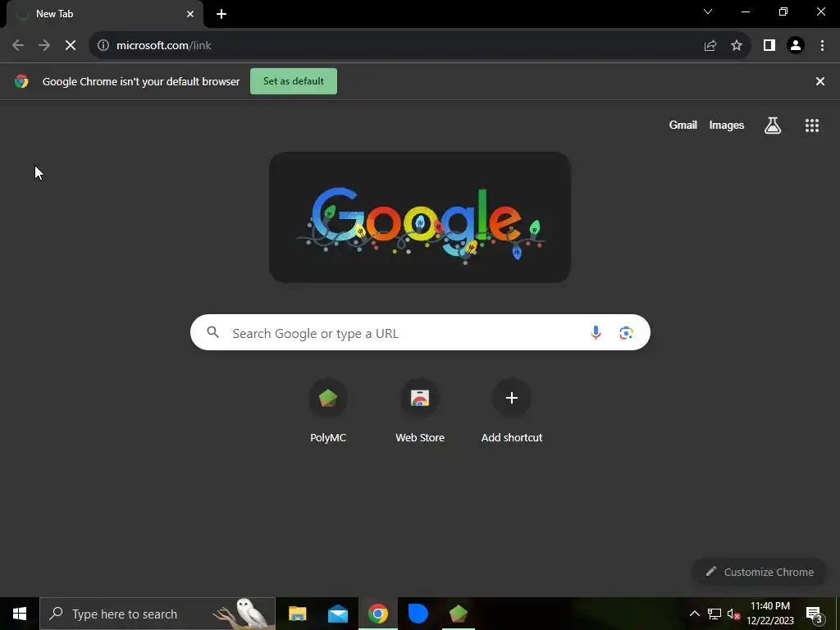The width and height of the screenshot is (840, 630).
Task: Click the muted volume tray icon
Action: 733,614
